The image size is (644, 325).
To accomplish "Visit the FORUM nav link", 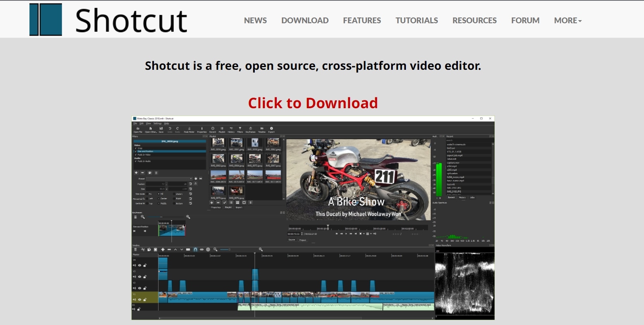I will 525,20.
